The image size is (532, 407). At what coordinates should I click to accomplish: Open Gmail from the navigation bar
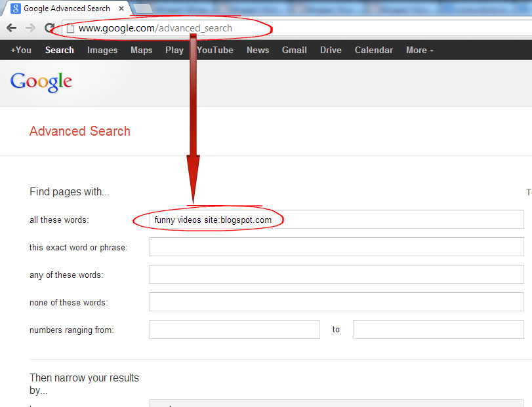coord(294,50)
